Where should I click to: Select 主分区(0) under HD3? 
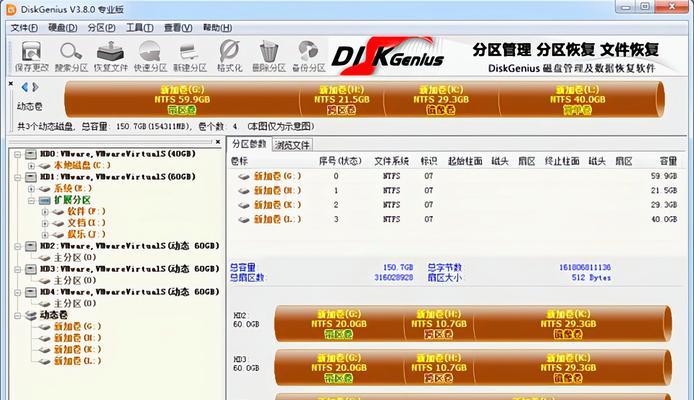(x=75, y=281)
